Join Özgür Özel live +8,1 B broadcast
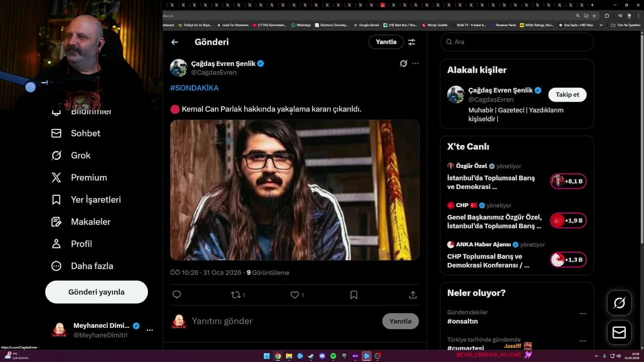 coord(568,182)
